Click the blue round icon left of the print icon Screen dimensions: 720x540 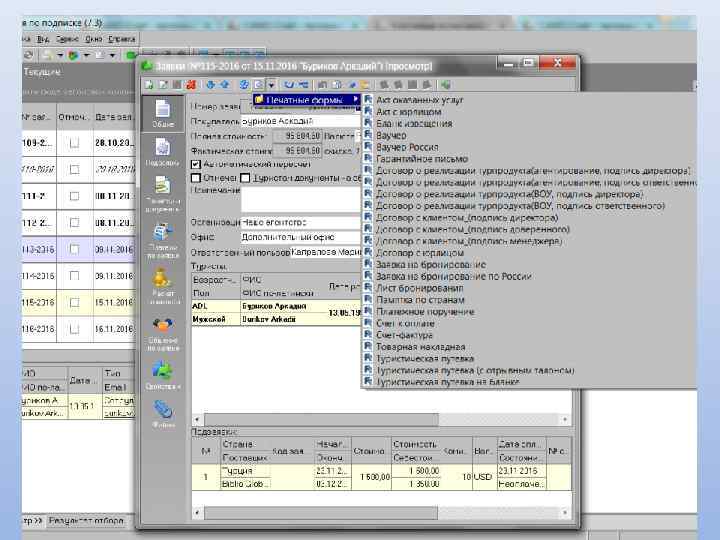coord(244,84)
